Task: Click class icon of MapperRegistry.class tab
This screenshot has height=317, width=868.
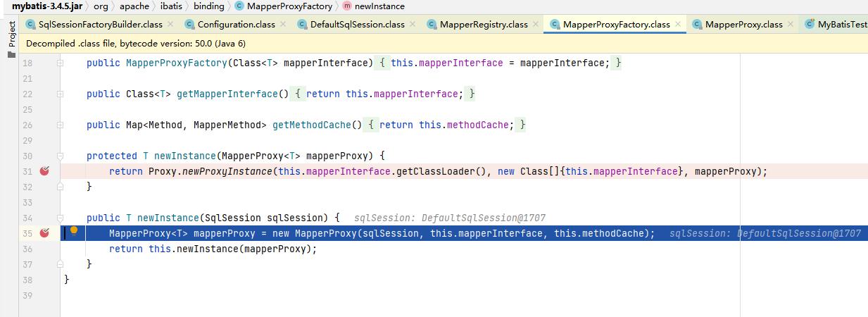Action: [x=432, y=24]
